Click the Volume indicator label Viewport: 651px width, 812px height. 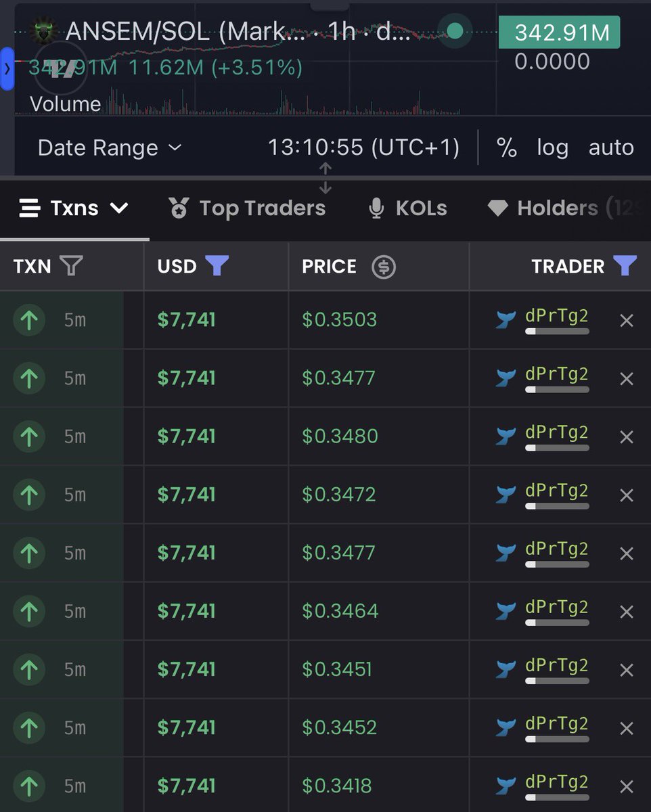tap(66, 104)
